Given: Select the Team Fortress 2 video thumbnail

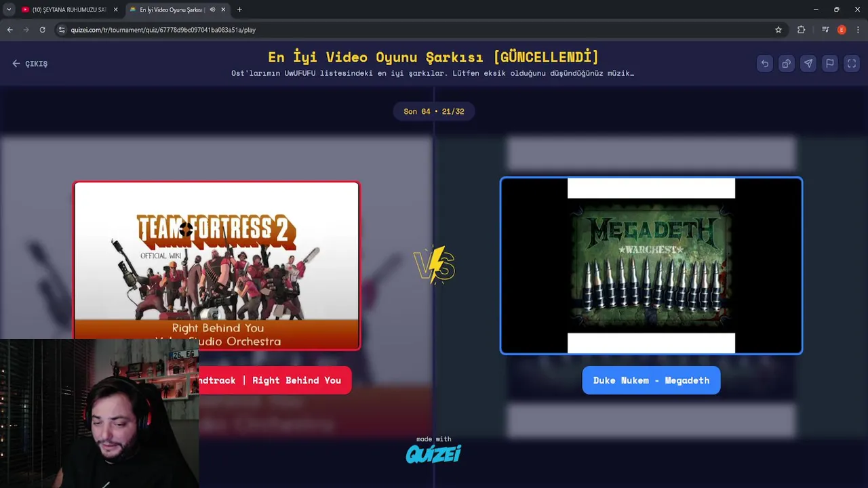Looking at the screenshot, I should coord(217,266).
